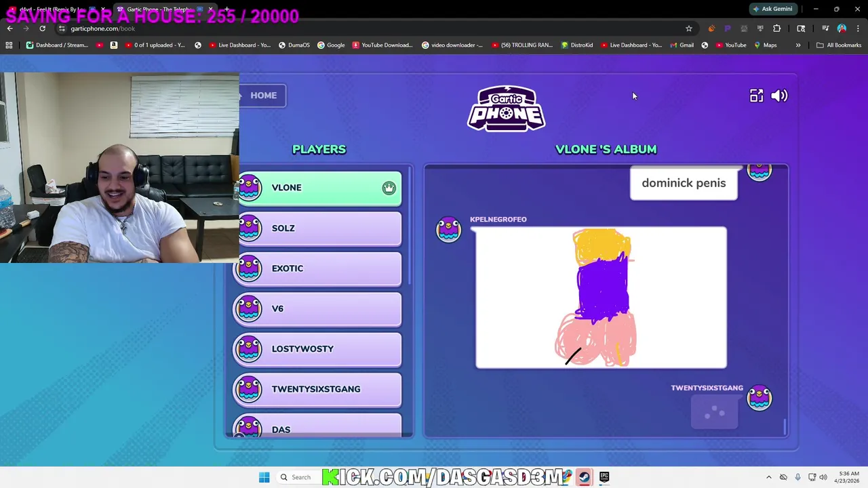Open the Maps bookmark
Image resolution: width=868 pixels, height=488 pixels.
tap(765, 45)
